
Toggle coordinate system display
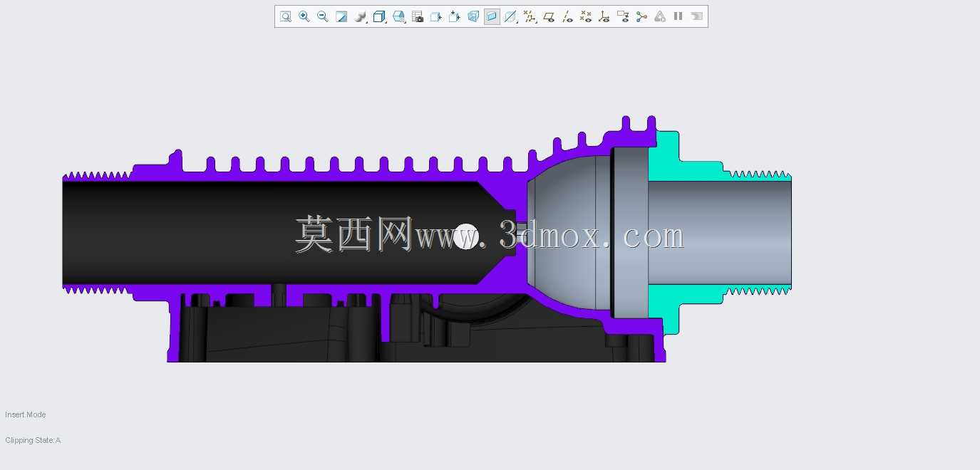tap(604, 16)
